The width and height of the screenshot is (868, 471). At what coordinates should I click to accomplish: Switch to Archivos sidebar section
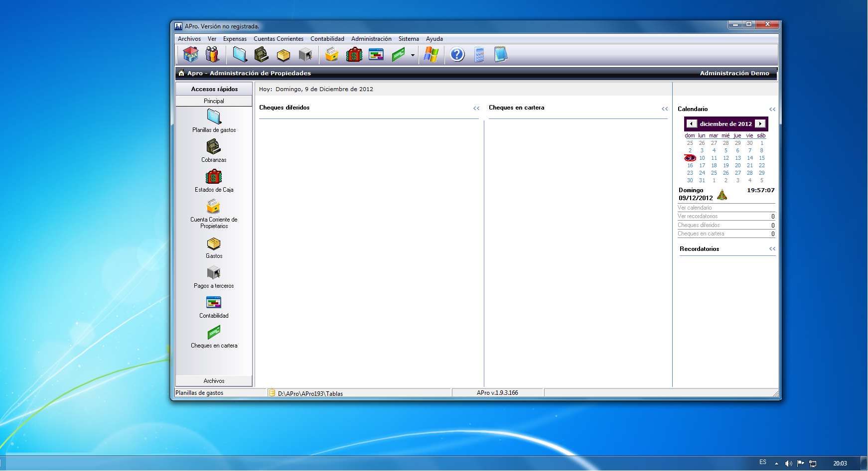pos(214,381)
